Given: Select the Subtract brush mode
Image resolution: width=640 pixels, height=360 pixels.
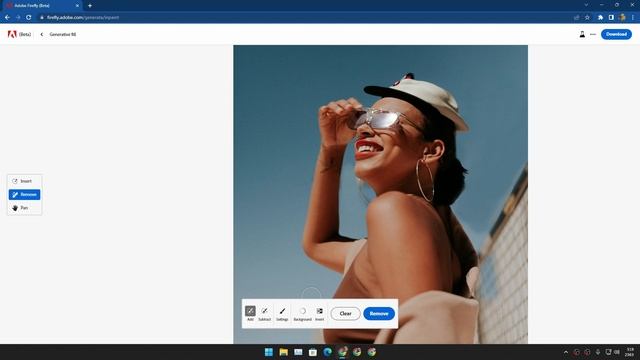Looking at the screenshot, I should point(264,313).
